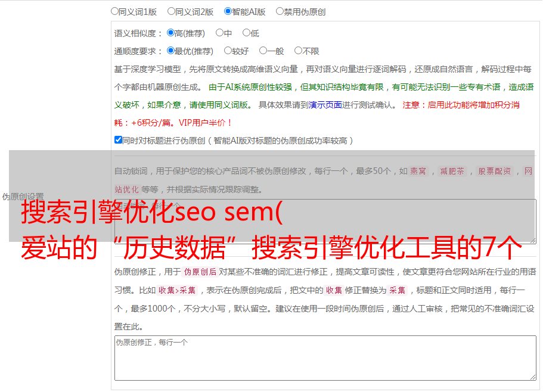Set 通顺度要求 to 一般

(x=263, y=51)
